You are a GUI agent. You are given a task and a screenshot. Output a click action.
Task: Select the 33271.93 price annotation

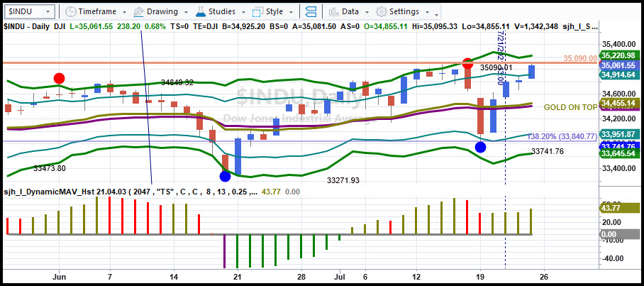click(343, 180)
